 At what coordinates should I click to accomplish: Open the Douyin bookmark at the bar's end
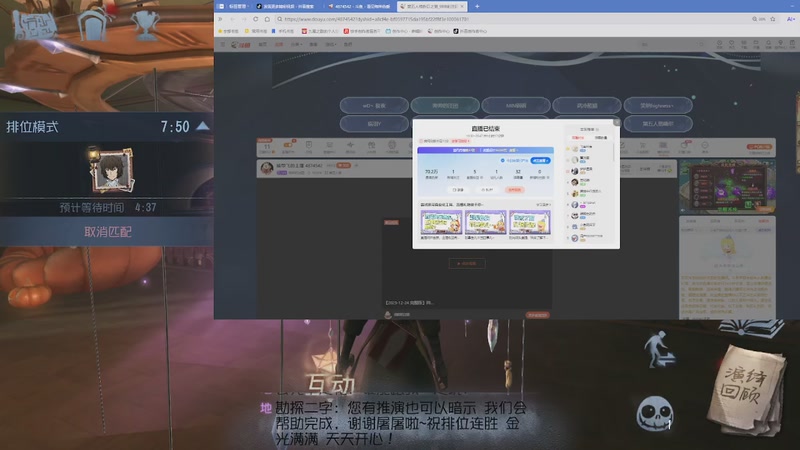tap(470, 31)
